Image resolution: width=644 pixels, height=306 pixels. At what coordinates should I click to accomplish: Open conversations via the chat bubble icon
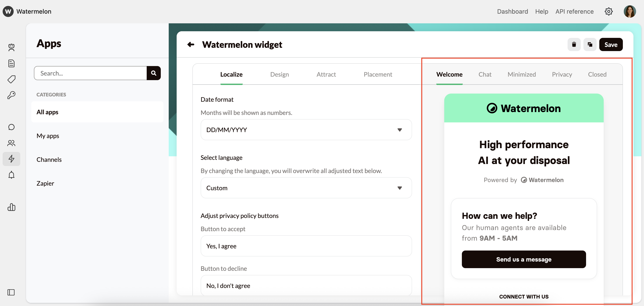click(x=11, y=127)
